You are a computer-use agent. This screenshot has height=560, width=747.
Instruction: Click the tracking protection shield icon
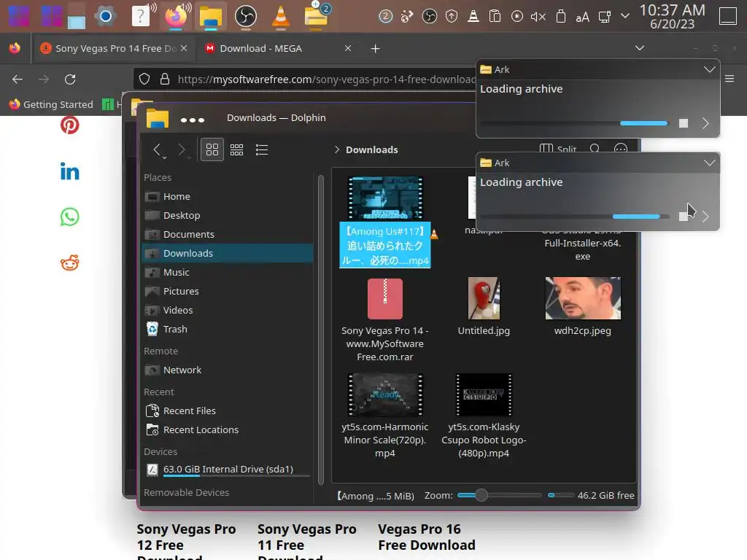[x=145, y=79]
